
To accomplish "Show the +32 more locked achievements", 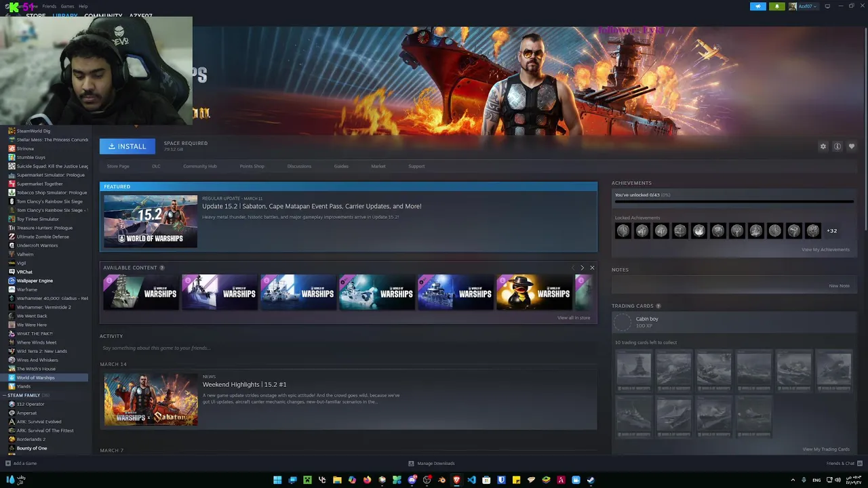I will click(x=831, y=230).
